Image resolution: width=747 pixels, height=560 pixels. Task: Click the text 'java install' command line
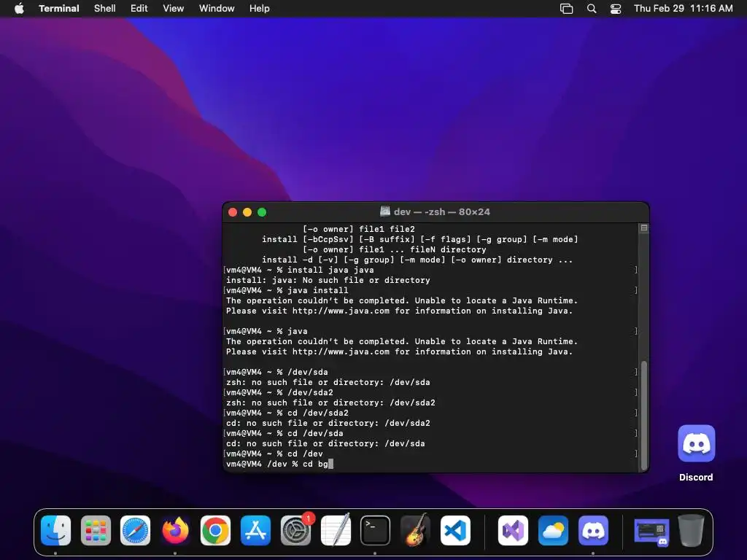pyautogui.click(x=287, y=290)
